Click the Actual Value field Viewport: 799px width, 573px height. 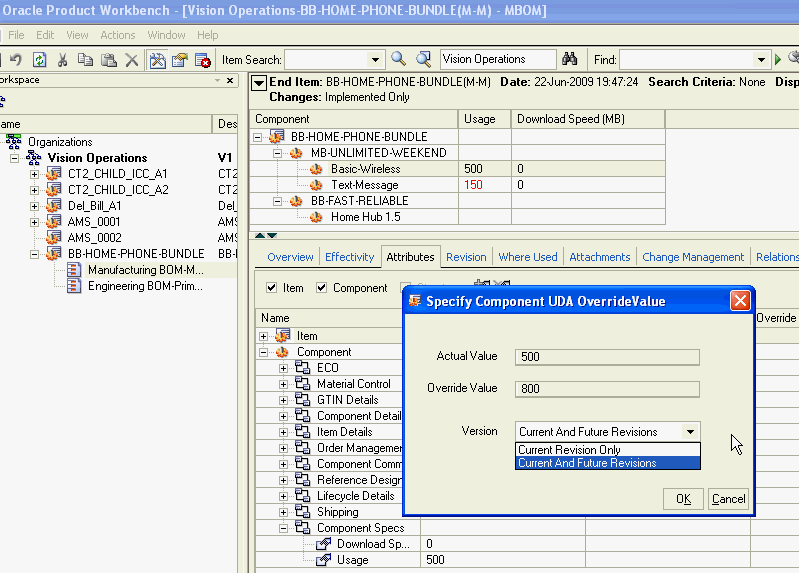[607, 356]
